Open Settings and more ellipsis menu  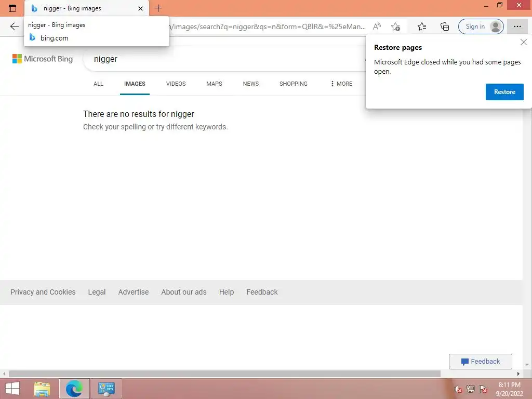[x=517, y=26]
